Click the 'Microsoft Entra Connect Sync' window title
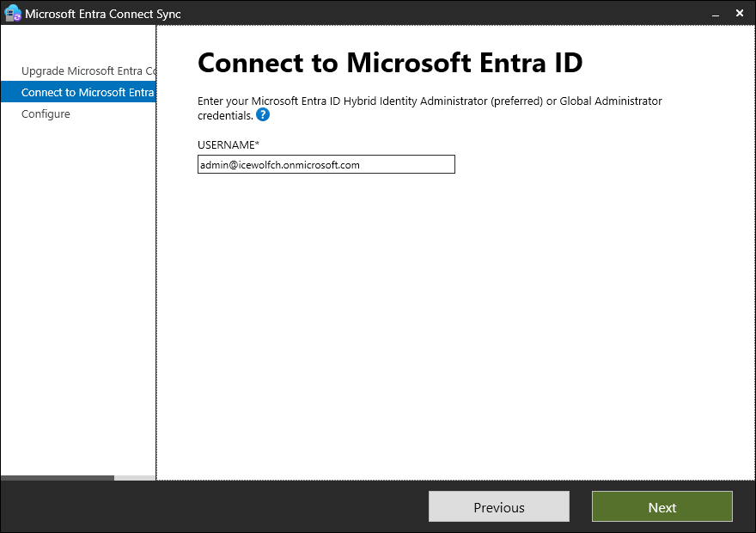Viewport: 756px width, 533px height. 103,14
